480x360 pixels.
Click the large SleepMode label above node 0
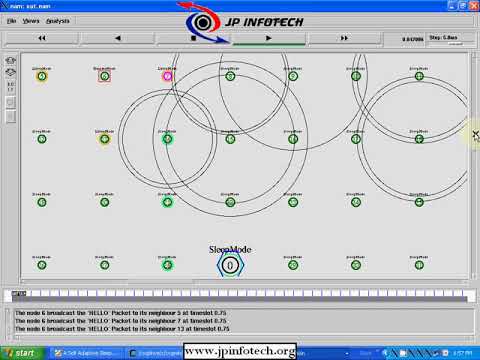point(230,249)
